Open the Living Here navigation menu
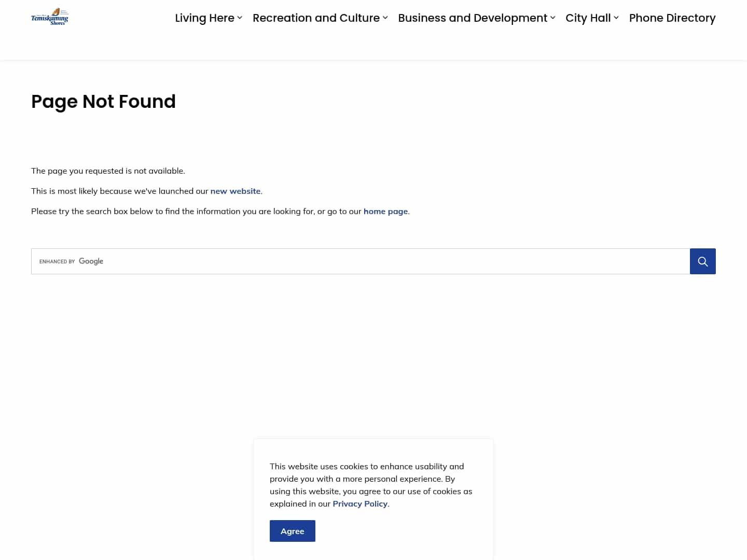The image size is (747, 560). point(205,18)
